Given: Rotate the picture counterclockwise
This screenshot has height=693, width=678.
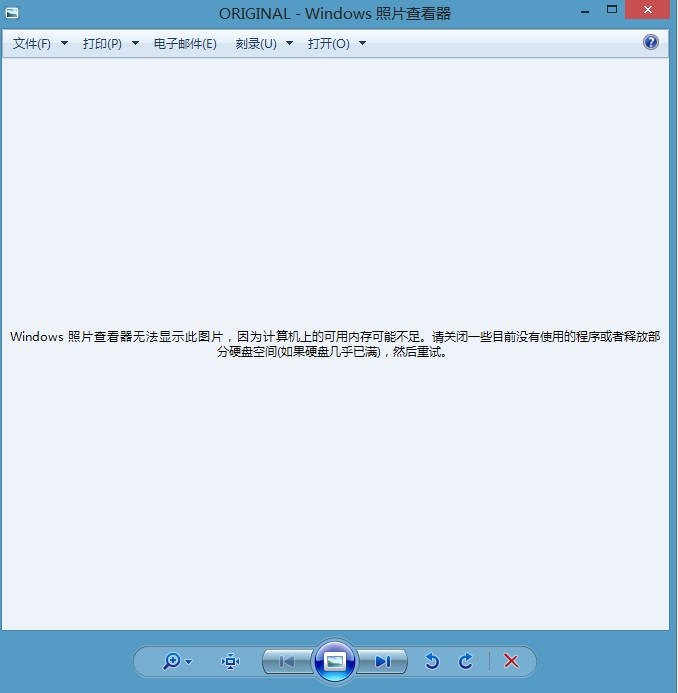Looking at the screenshot, I should coord(432,662).
